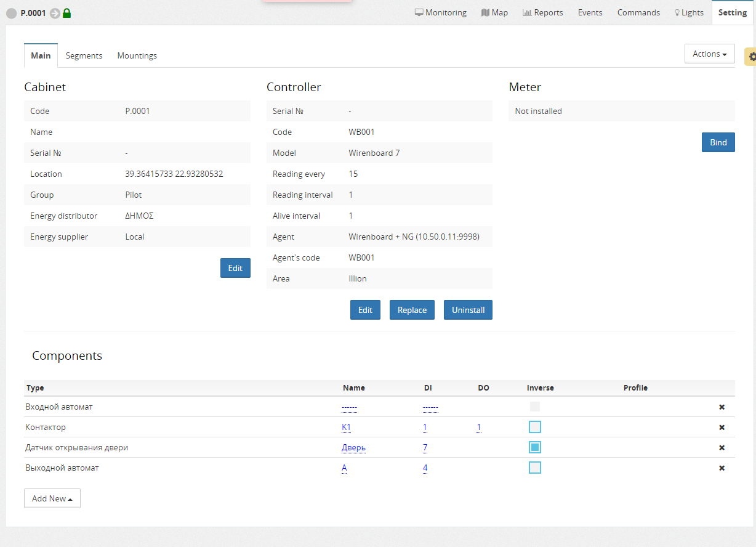Image resolution: width=756 pixels, height=547 pixels.
Task: Edit the K1 component name link
Action: (x=346, y=427)
